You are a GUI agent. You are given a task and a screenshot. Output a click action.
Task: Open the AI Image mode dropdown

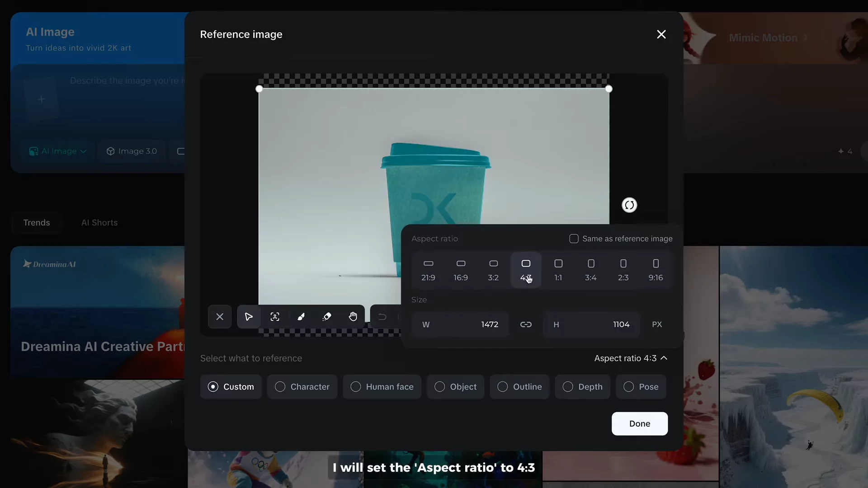click(57, 151)
